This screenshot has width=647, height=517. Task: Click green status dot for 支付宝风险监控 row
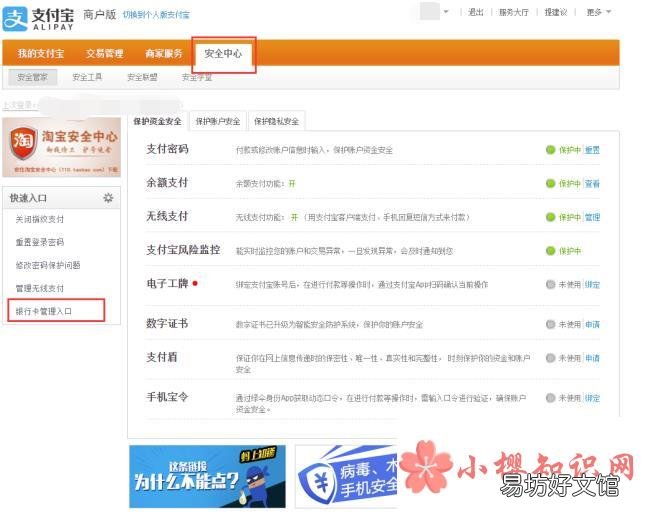[x=550, y=250]
